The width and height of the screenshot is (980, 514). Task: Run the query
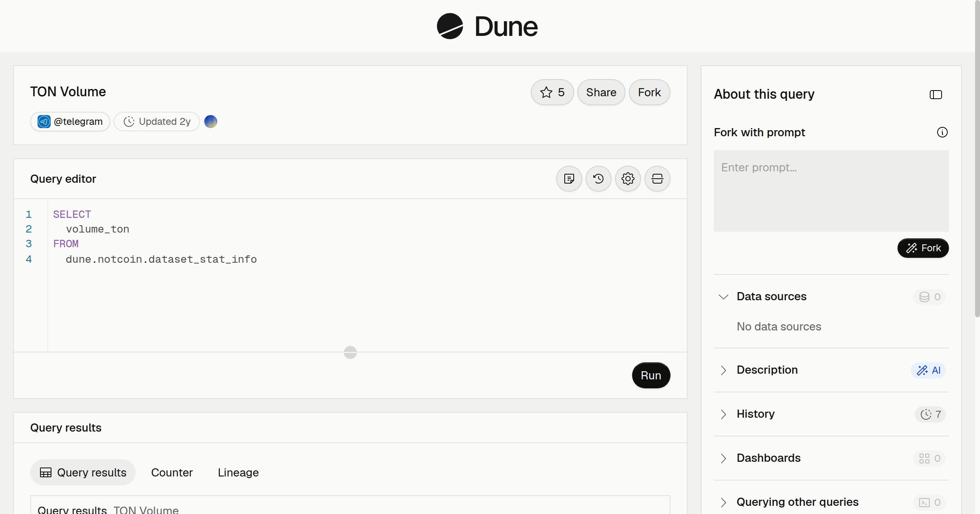pyautogui.click(x=651, y=375)
